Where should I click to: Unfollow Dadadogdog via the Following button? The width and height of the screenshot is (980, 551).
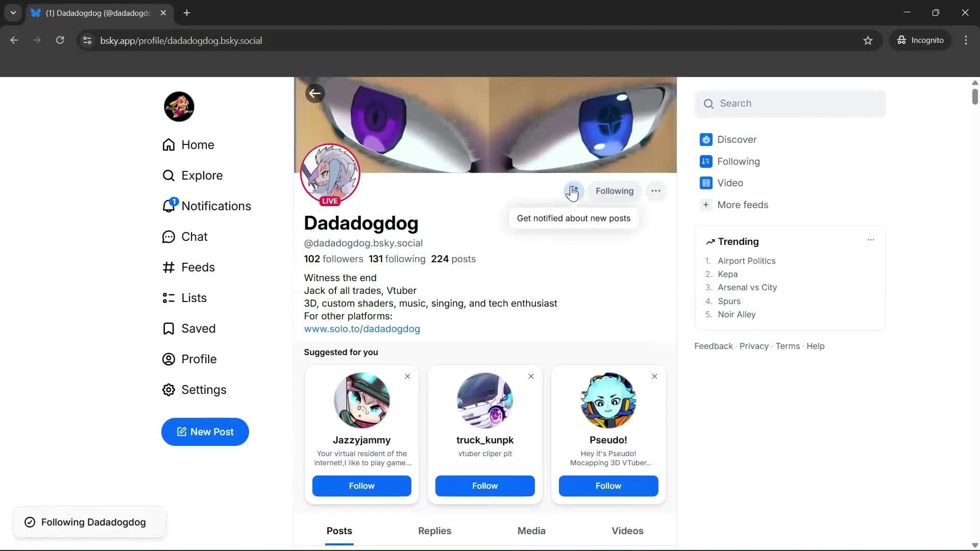click(614, 191)
